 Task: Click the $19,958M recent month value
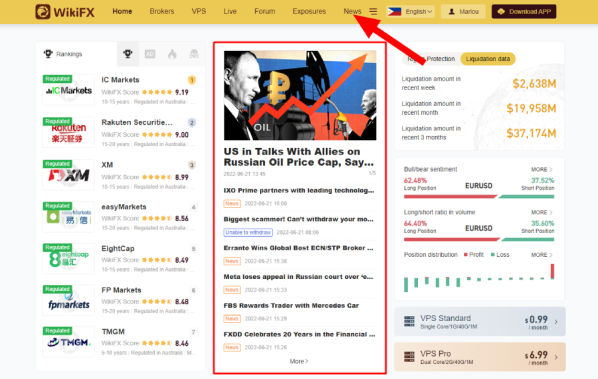click(531, 108)
